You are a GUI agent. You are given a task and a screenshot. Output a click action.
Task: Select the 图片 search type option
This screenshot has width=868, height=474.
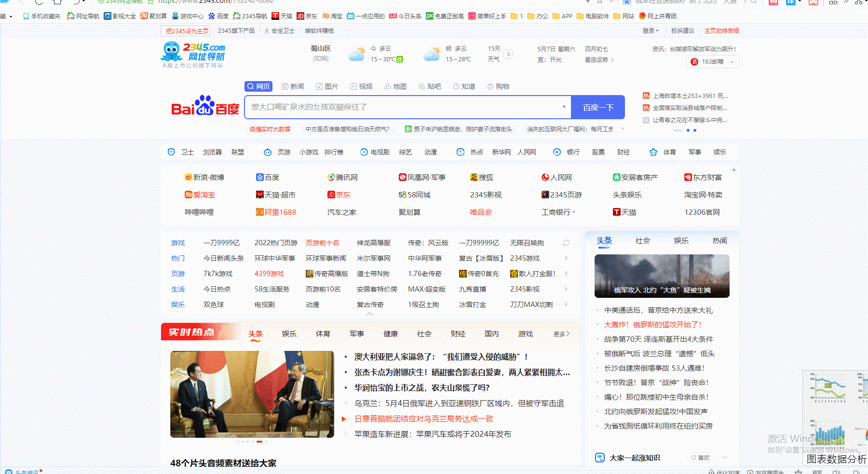(327, 86)
